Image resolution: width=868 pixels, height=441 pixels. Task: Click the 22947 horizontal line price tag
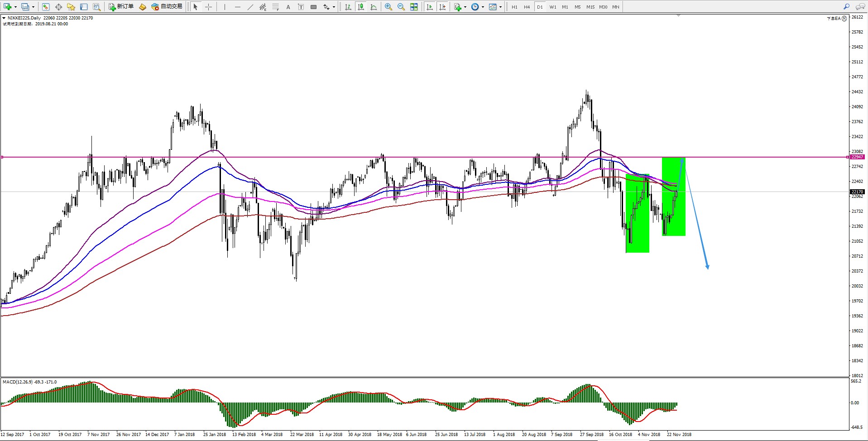point(857,157)
